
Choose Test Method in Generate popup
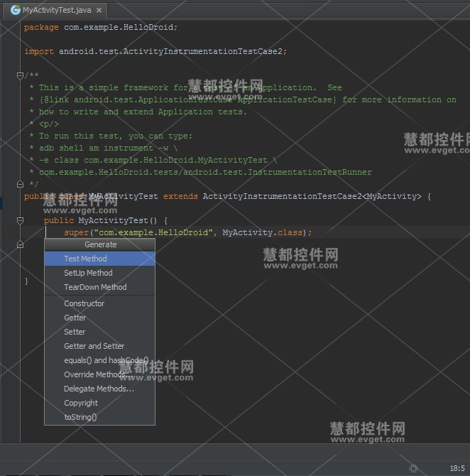click(100, 259)
